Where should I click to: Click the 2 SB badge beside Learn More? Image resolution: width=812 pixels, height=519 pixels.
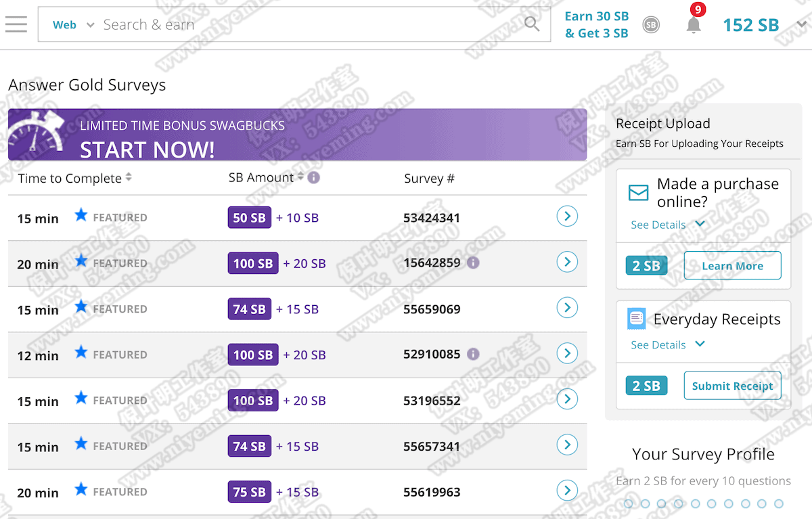tap(646, 266)
